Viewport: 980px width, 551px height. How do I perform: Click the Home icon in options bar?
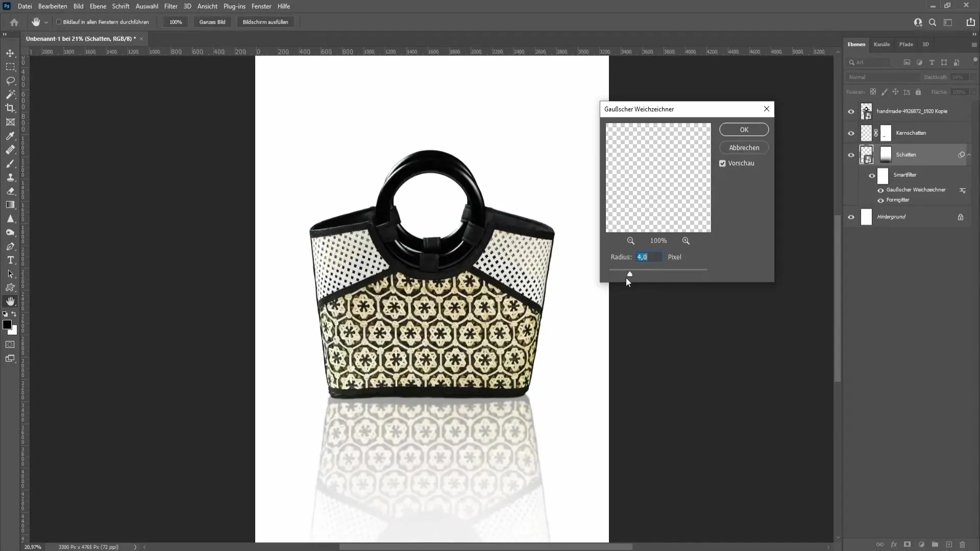[14, 22]
